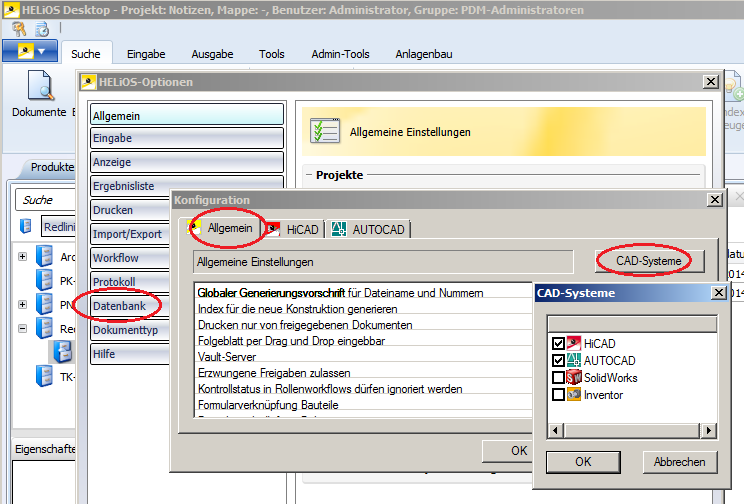Switch to Allgemein tab in Konfiguration

click(222, 228)
